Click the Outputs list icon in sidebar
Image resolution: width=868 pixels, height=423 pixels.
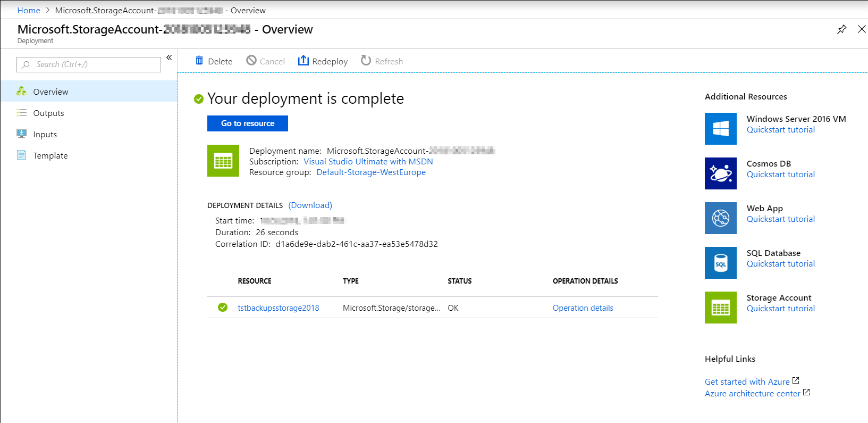click(21, 112)
